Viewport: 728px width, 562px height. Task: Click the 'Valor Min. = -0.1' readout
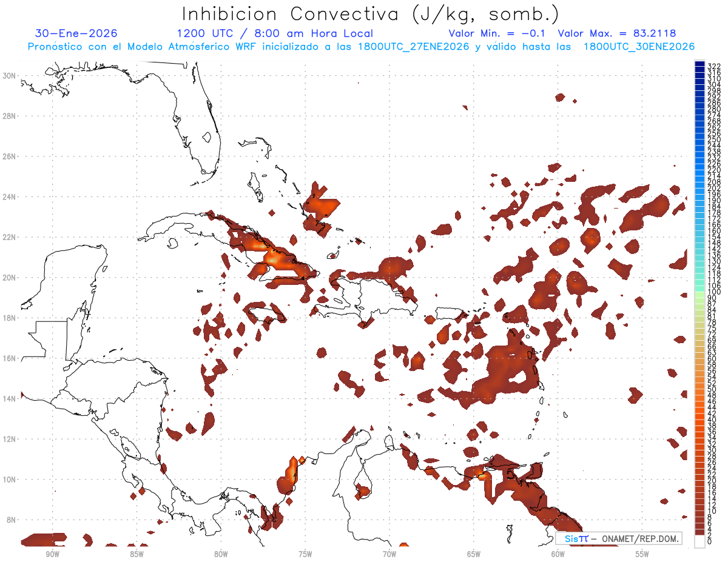tap(498, 33)
